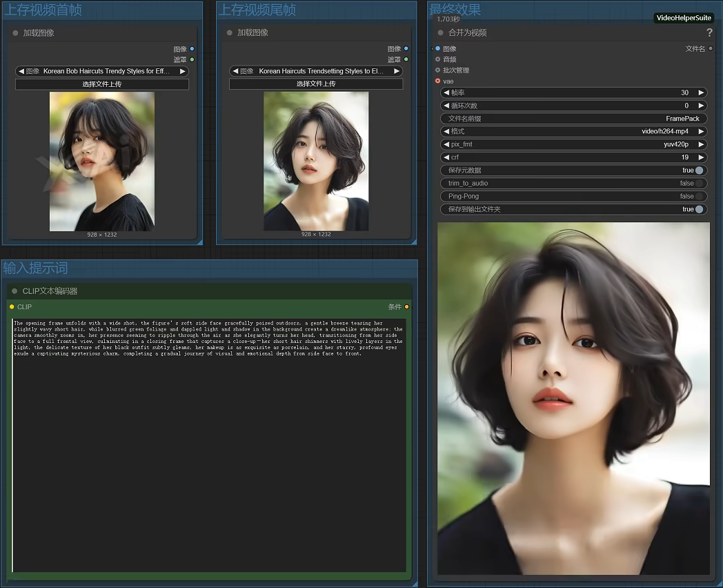Image resolution: width=723 pixels, height=588 pixels.
Task: Click the orange 条件 output connector
Action: tap(406, 307)
